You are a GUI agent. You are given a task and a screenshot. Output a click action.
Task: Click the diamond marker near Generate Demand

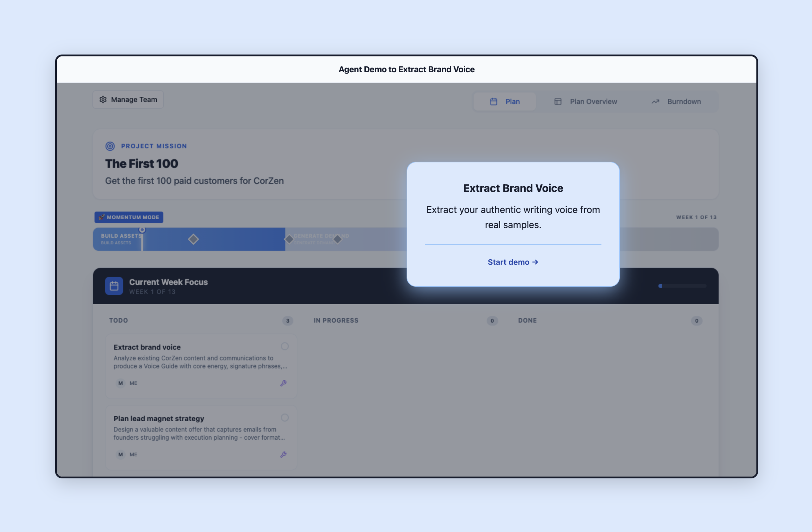(x=289, y=239)
